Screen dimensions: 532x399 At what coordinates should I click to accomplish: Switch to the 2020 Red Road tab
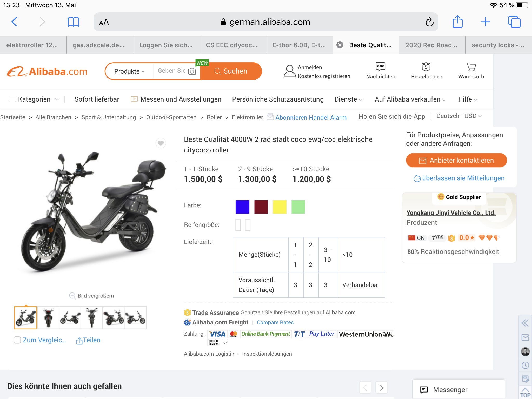click(x=431, y=45)
